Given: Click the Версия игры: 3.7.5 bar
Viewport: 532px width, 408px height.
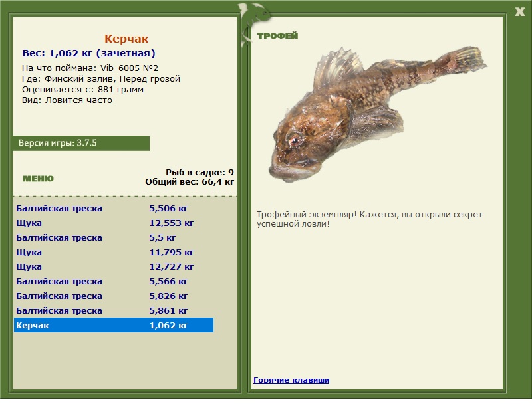Looking at the screenshot, I should click(x=81, y=143).
